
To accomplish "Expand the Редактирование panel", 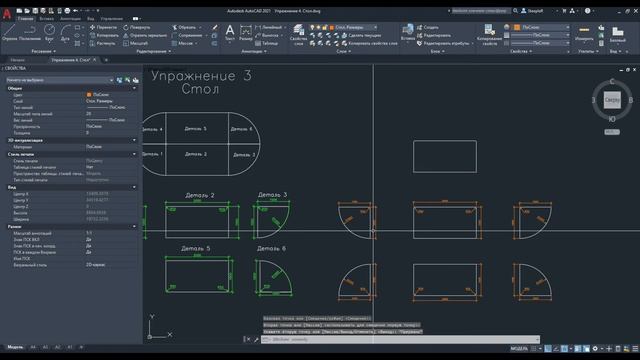I will click(x=154, y=51).
